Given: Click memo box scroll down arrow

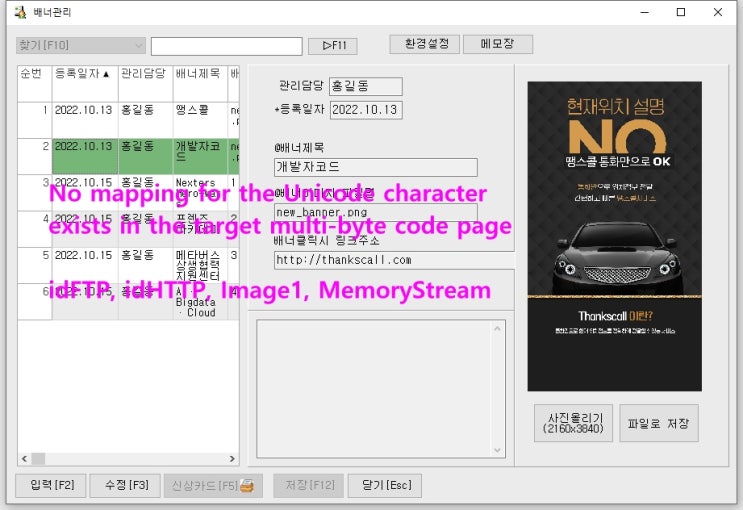Looking at the screenshot, I should point(497,450).
